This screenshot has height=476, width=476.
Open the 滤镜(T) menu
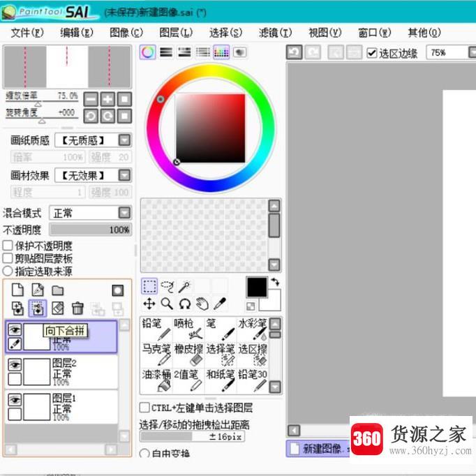pyautogui.click(x=275, y=33)
